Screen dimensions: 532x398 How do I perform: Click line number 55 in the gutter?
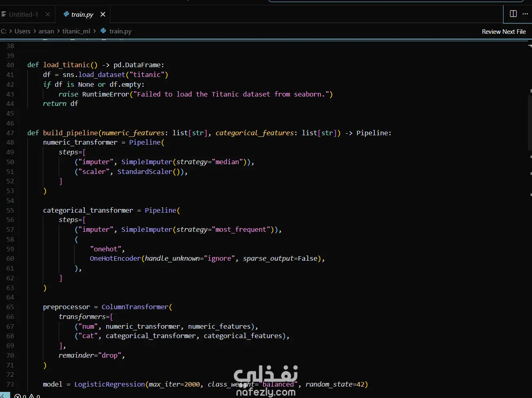[x=10, y=210]
